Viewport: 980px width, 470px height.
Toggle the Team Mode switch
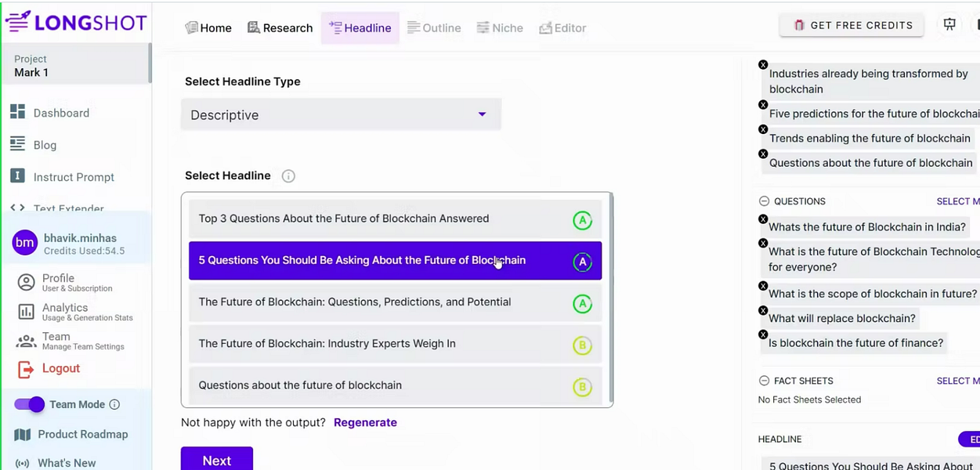pos(30,404)
